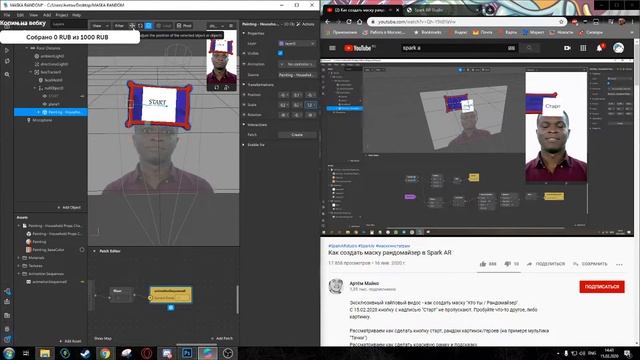This screenshot has width=640, height=360.
Task: Click Add Object button in scene panel
Action: pyautogui.click(x=69, y=207)
